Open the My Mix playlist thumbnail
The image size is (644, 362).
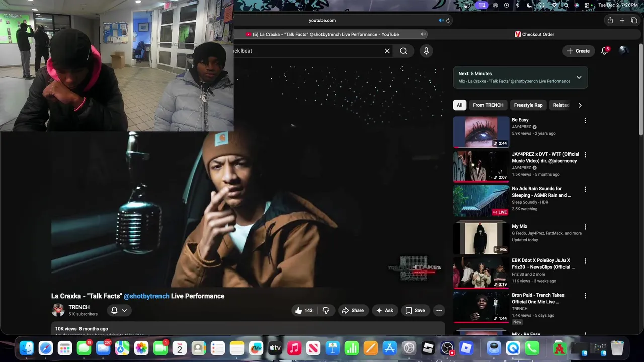click(481, 238)
